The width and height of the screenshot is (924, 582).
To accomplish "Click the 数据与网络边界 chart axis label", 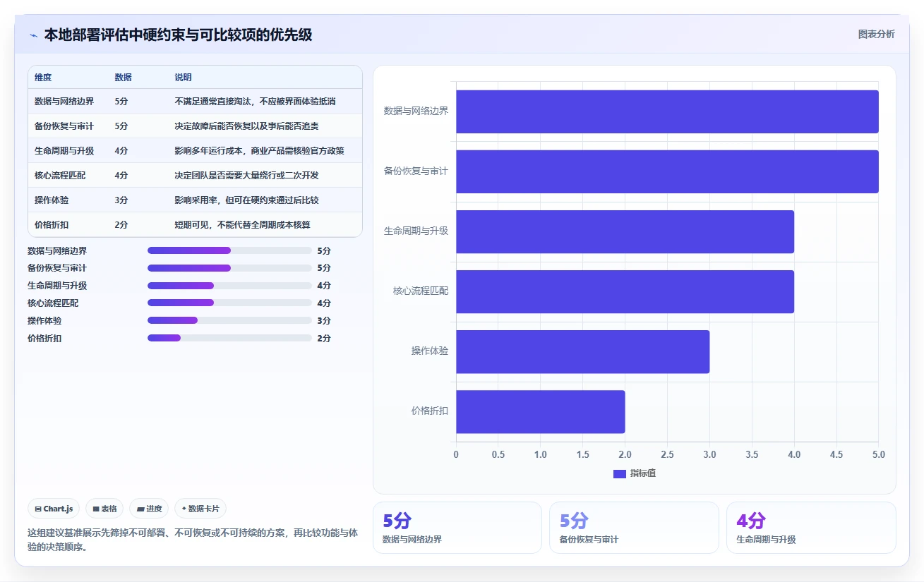I will [416, 111].
